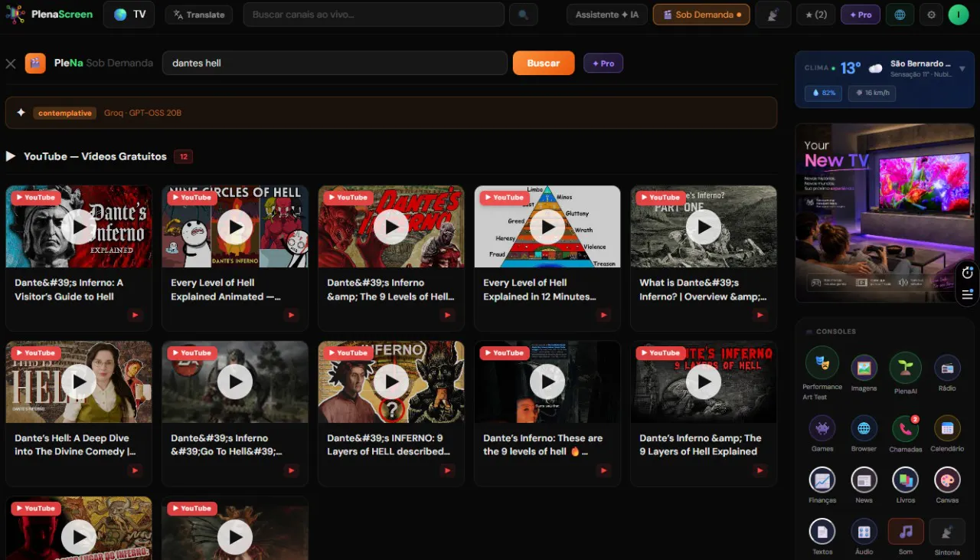Open settings gear icon in top bar
The width and height of the screenshot is (980, 560).
click(931, 15)
